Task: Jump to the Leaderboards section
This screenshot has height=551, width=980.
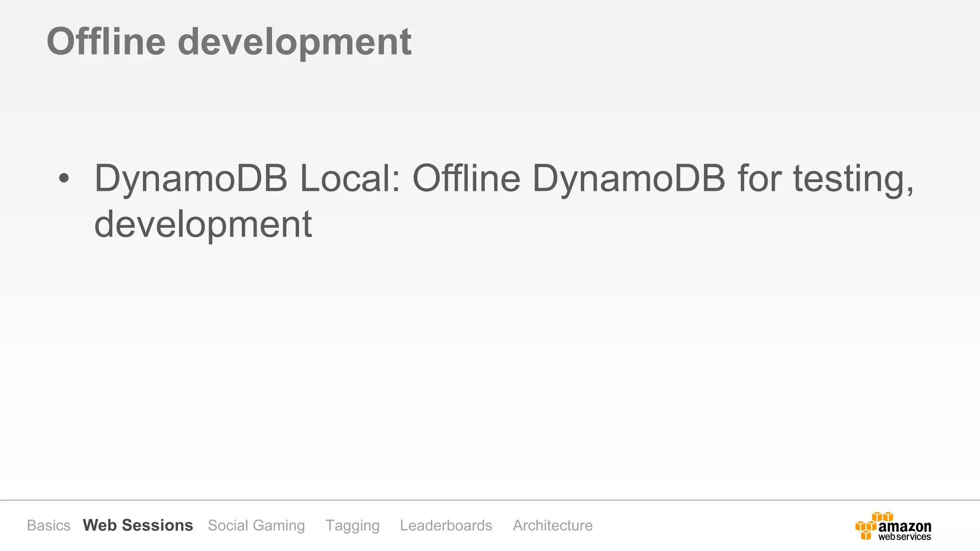Action: click(x=446, y=525)
